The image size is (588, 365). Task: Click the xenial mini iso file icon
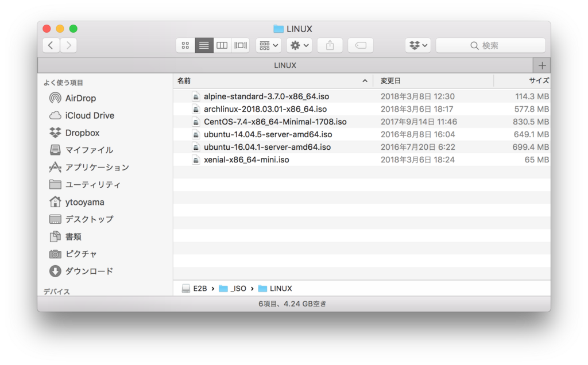pos(195,160)
